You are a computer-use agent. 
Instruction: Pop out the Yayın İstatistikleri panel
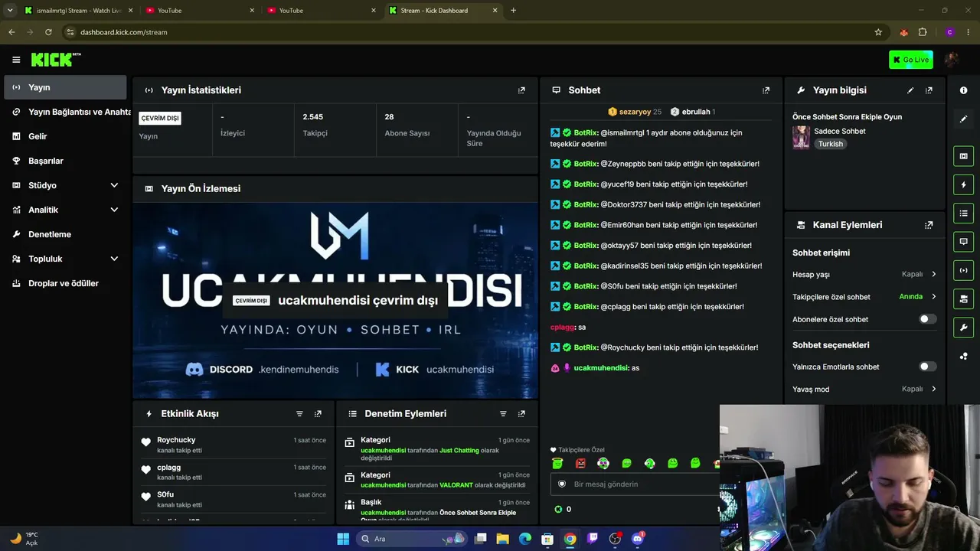click(521, 90)
